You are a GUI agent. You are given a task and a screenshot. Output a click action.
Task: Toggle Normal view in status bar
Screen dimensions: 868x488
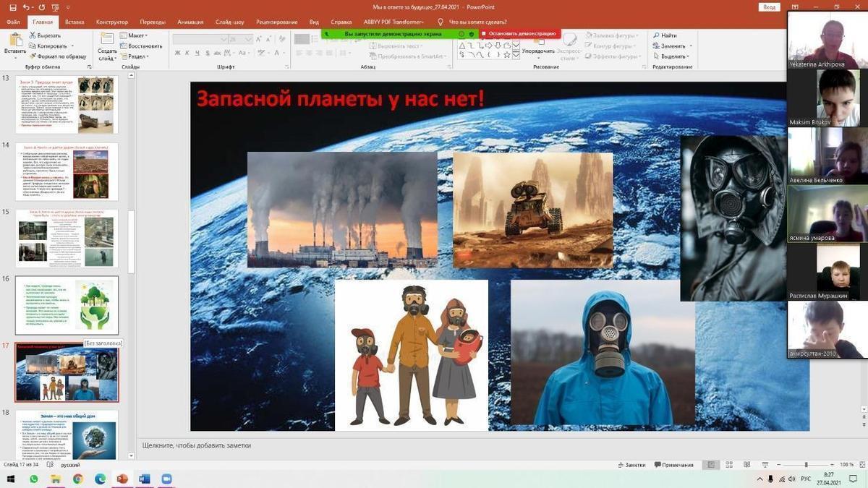tap(712, 465)
